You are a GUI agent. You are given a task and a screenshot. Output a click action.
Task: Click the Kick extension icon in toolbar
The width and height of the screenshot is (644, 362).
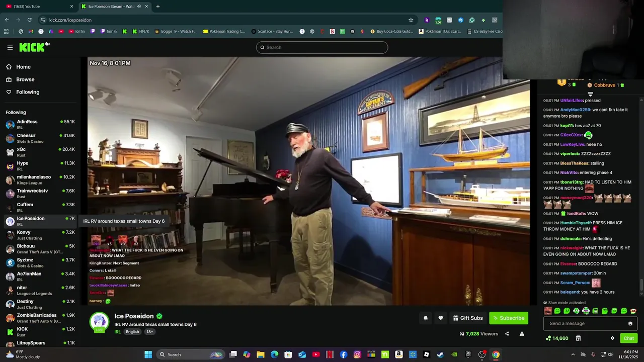coord(427,20)
